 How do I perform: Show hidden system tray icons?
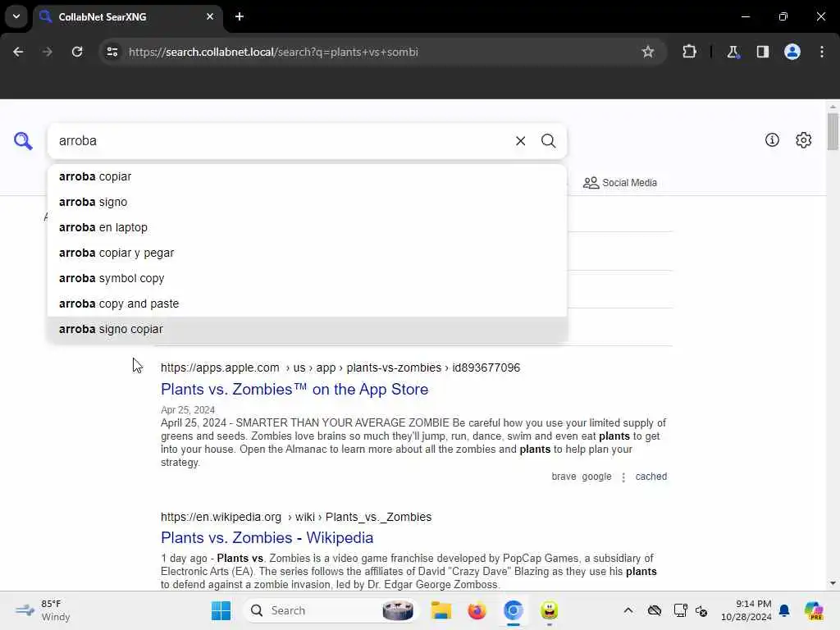click(628, 610)
